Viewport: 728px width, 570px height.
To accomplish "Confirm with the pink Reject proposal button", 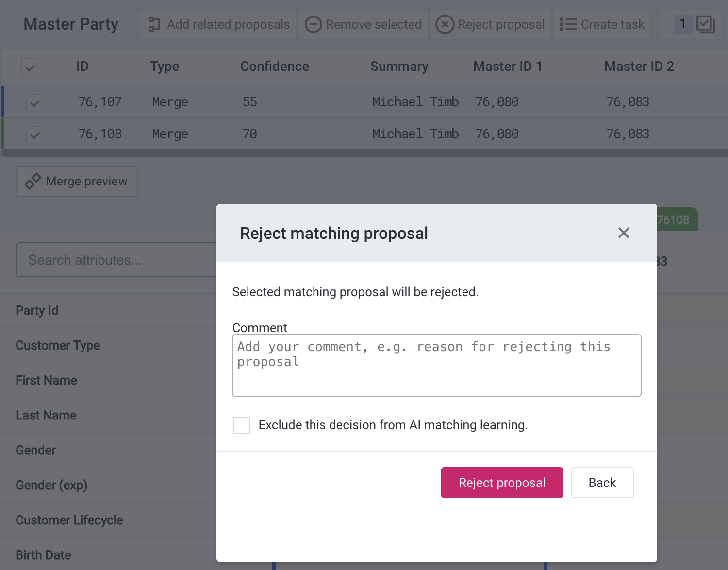I will (x=501, y=482).
